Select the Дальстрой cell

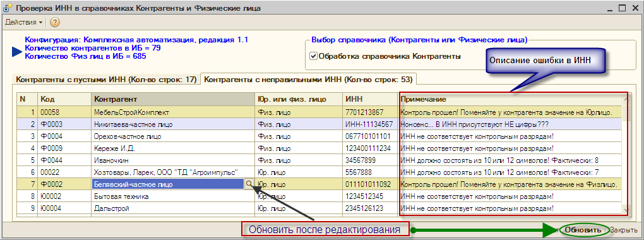pyautogui.click(x=173, y=209)
